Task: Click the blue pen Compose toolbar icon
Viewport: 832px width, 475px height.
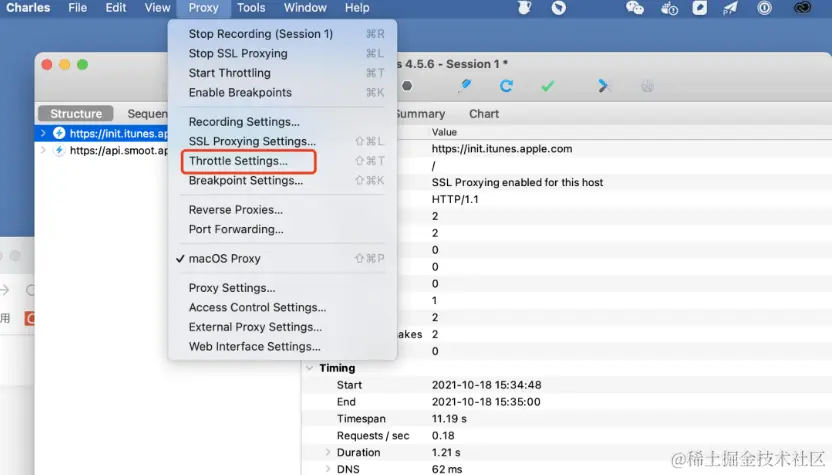Action: point(464,85)
